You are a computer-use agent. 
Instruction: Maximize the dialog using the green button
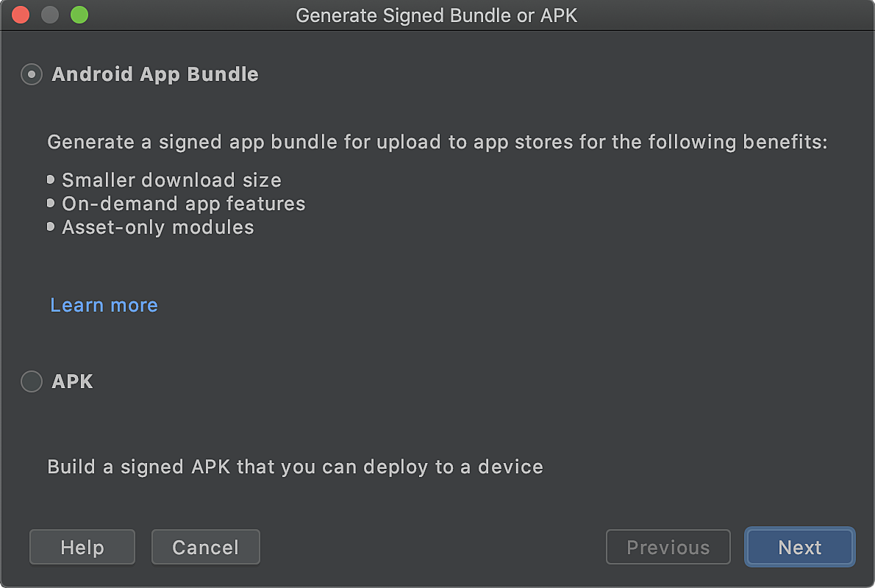click(x=79, y=15)
